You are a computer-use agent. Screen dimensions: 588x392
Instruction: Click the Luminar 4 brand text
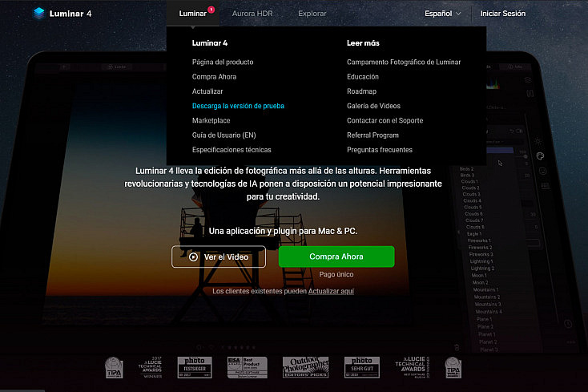(70, 14)
